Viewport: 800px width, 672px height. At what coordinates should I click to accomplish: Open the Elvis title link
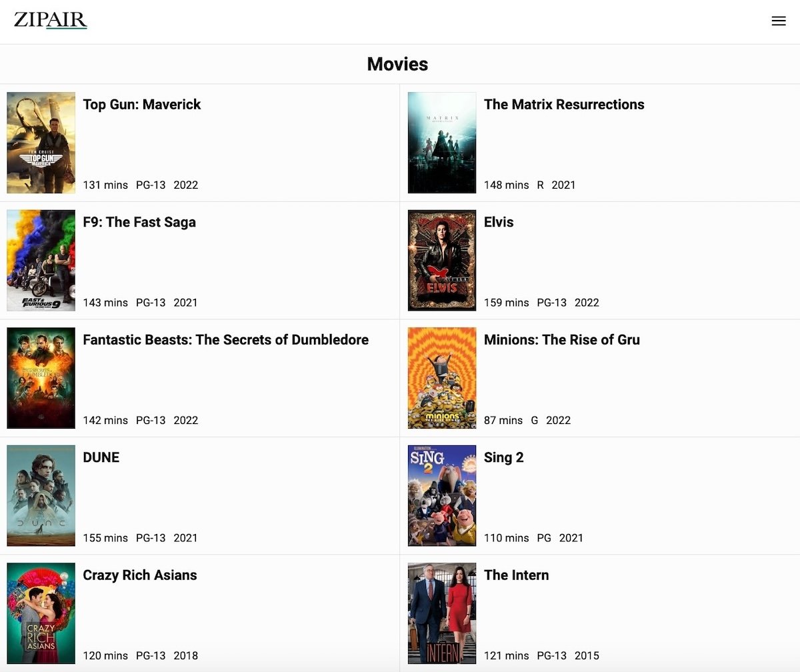pos(499,222)
